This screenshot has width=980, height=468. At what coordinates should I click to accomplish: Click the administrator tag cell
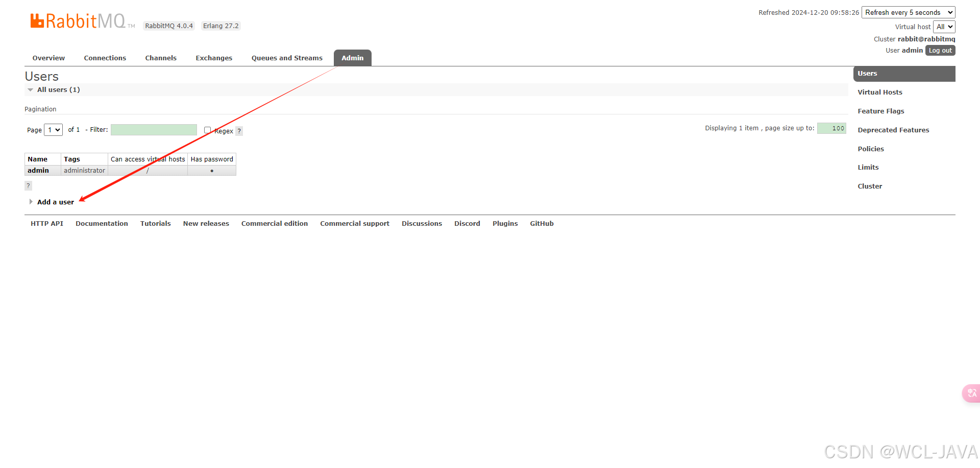(84, 171)
